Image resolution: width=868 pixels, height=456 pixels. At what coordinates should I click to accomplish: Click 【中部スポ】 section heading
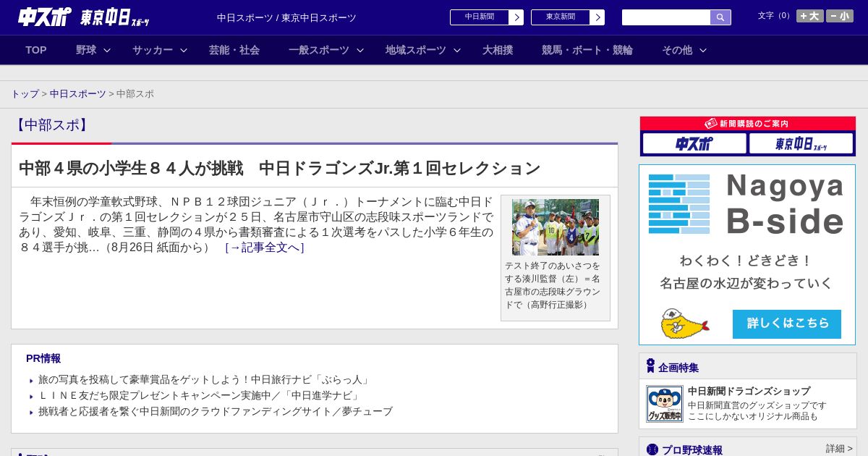tap(51, 125)
